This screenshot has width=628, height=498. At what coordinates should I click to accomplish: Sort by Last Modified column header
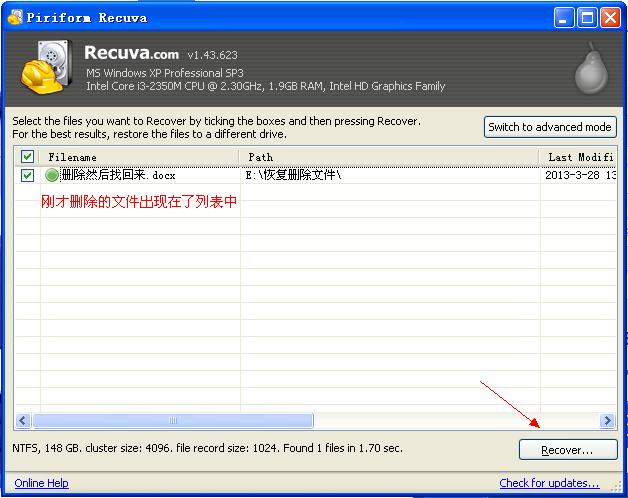pos(578,157)
